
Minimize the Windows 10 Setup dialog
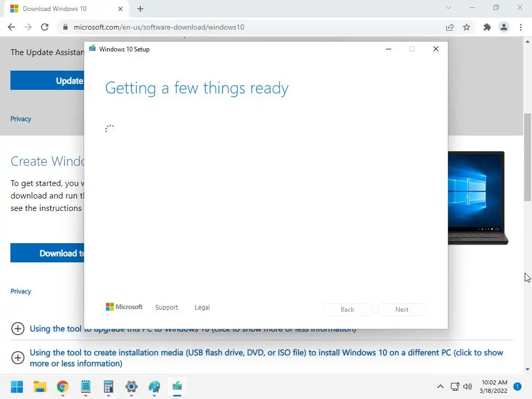pyautogui.click(x=389, y=49)
